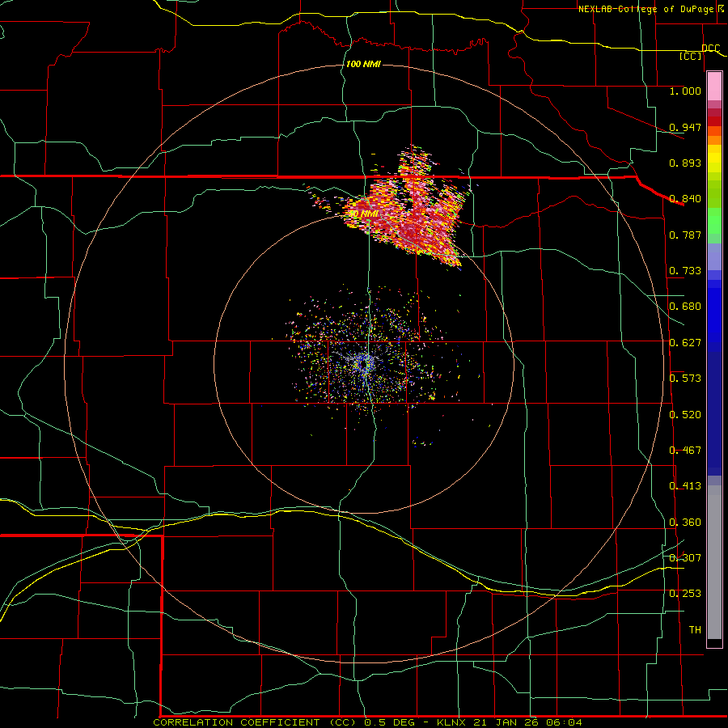The height and width of the screenshot is (728, 728).
Task: Pick the light pink top of the color bar
Action: pos(714,87)
